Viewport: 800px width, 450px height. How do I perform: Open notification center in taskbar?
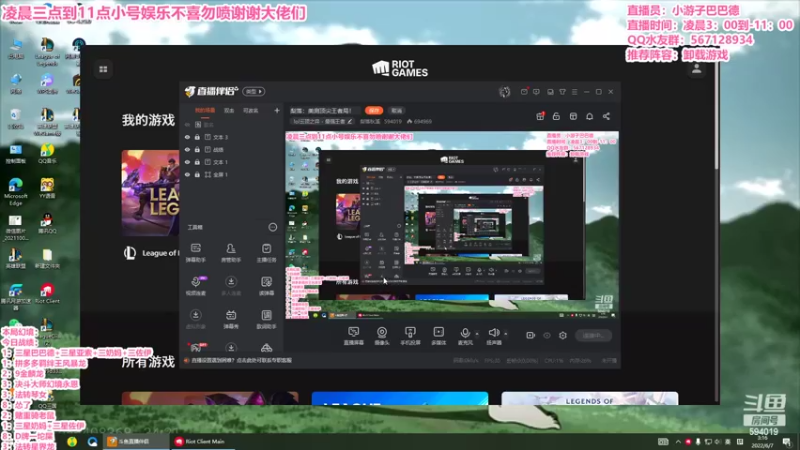[x=786, y=442]
